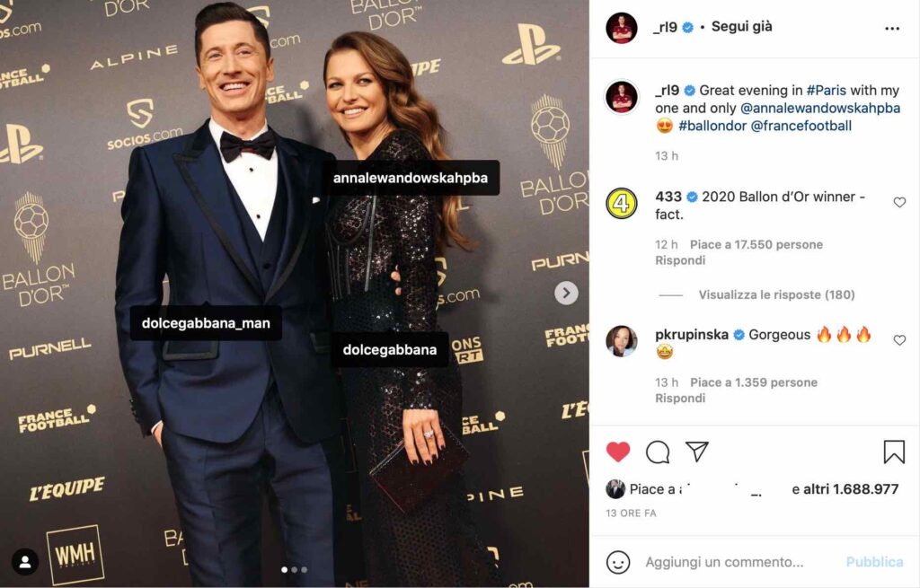Click the Pubblica button

874,562
